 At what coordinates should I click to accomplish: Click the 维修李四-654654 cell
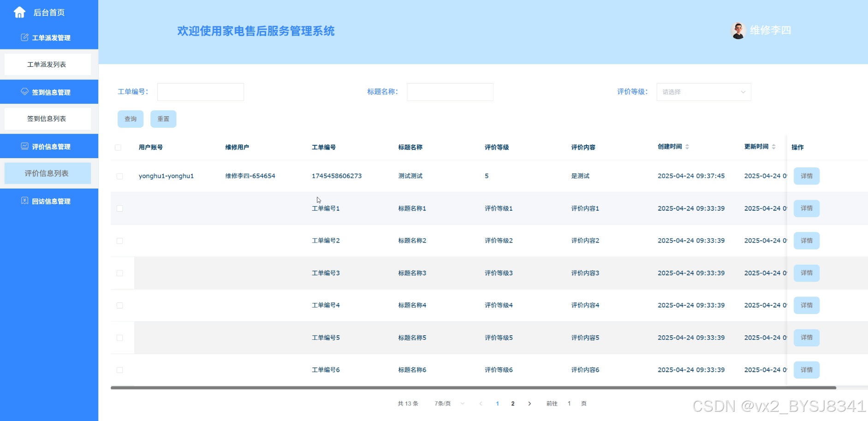[x=250, y=176]
